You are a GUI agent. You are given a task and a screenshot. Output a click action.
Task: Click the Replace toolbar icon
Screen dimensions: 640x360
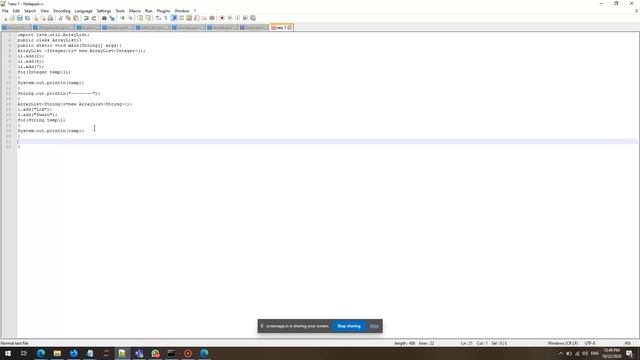pyautogui.click(x=112, y=18)
